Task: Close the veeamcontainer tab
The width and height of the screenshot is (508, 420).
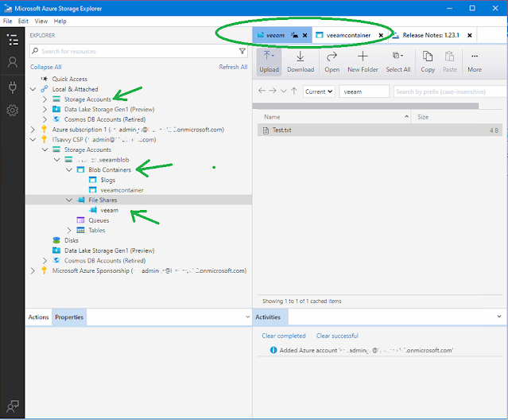Action: tap(381, 35)
